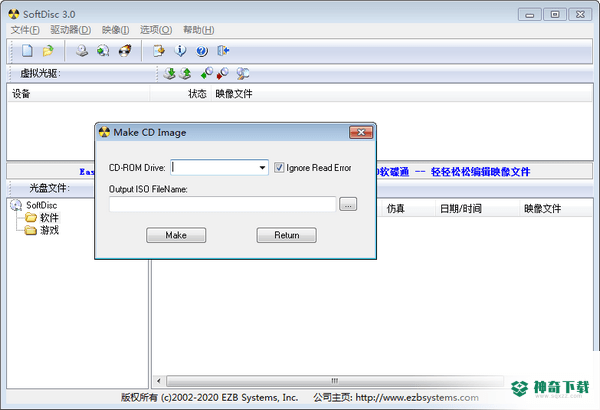The width and height of the screenshot is (600, 410).
Task: Click the folder icon beside 游戏
Action: (x=31, y=230)
